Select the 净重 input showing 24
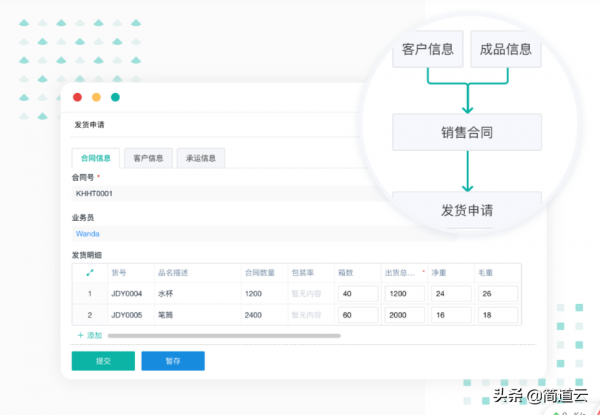Image resolution: width=600 pixels, height=415 pixels. click(450, 294)
